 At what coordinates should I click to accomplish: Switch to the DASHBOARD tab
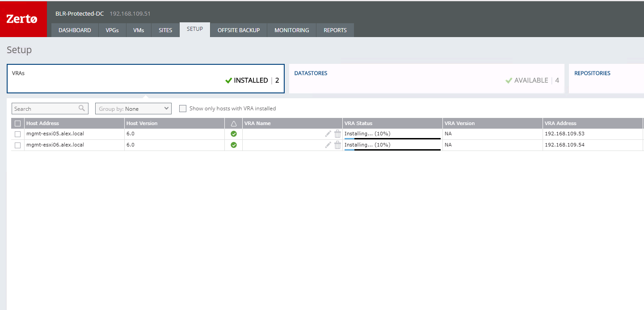pyautogui.click(x=75, y=30)
